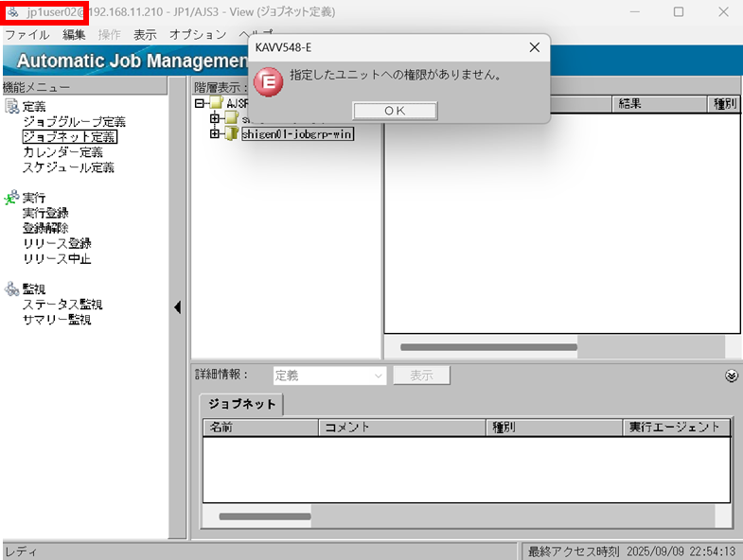Screen dimensions: 743x560
Task: Open the ファイル menu
Action: tap(27, 34)
